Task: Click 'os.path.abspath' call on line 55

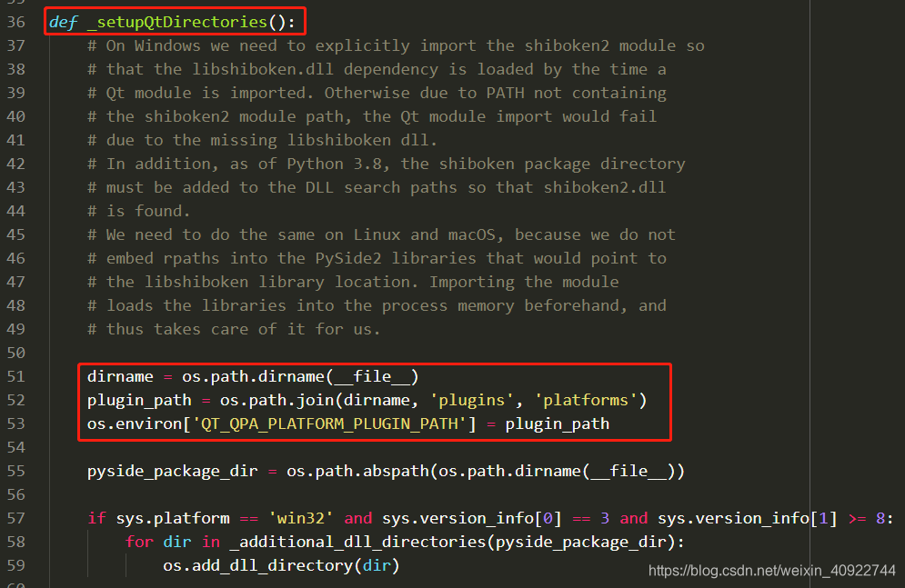Action: click(357, 471)
